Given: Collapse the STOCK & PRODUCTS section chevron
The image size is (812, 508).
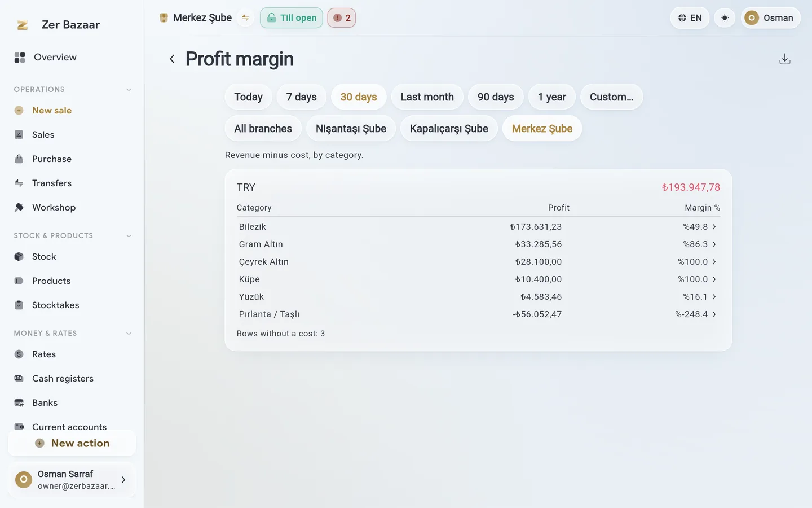Looking at the screenshot, I should coord(129,236).
